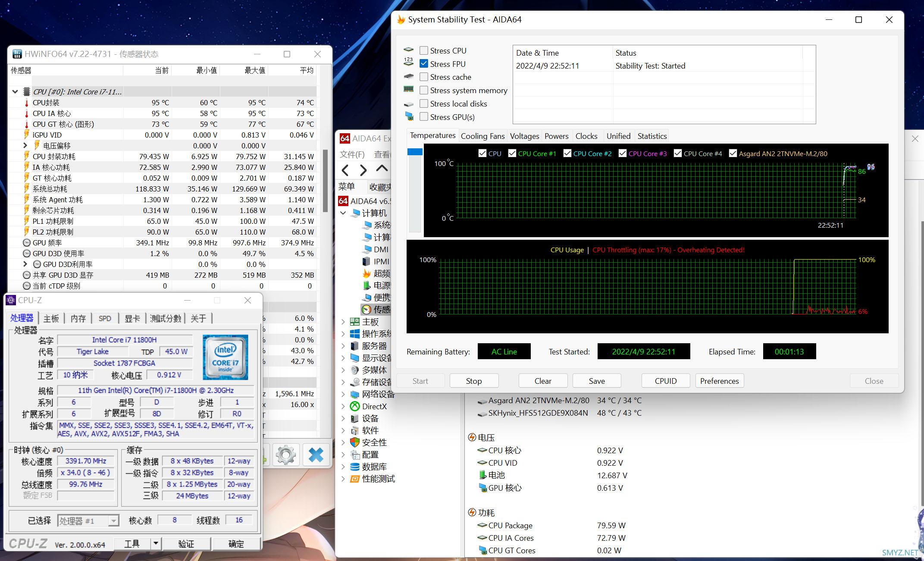Click the Date & Time log column header

coord(563,53)
